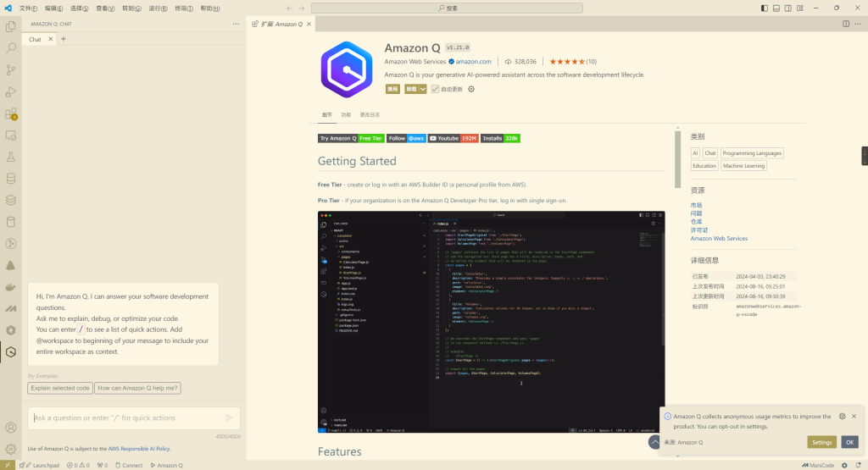Open notification gear options

coord(842,417)
